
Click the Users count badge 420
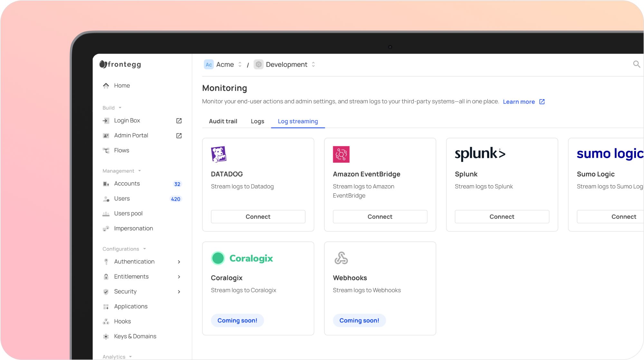click(x=175, y=199)
